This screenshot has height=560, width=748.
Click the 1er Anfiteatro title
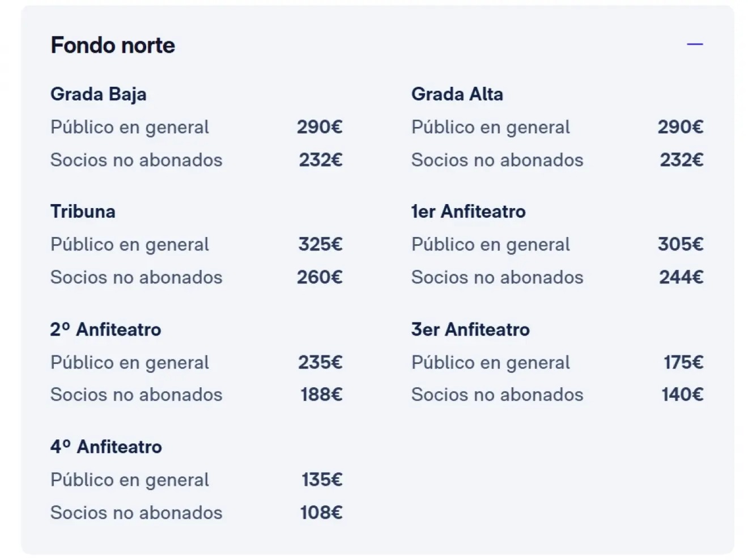[468, 211]
